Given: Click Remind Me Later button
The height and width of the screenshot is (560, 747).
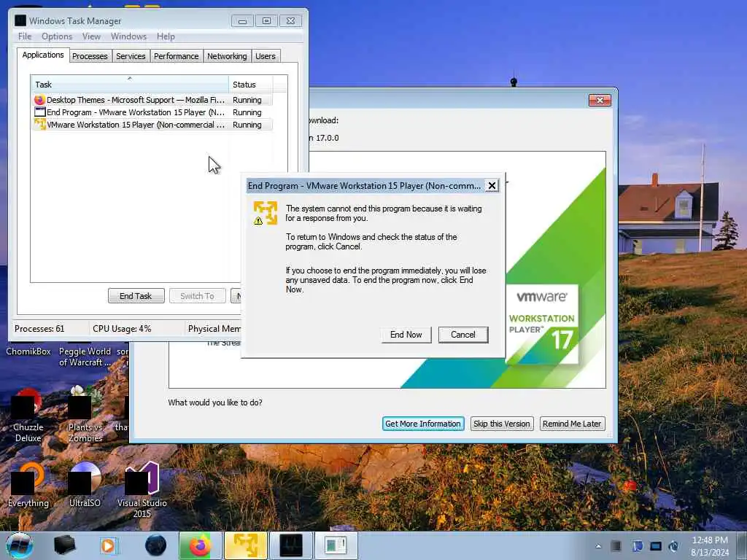Looking at the screenshot, I should tap(572, 424).
